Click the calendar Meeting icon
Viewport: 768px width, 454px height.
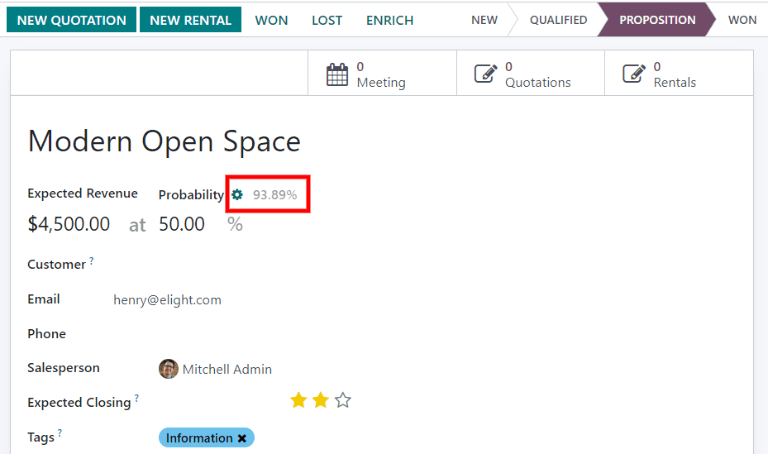338,74
